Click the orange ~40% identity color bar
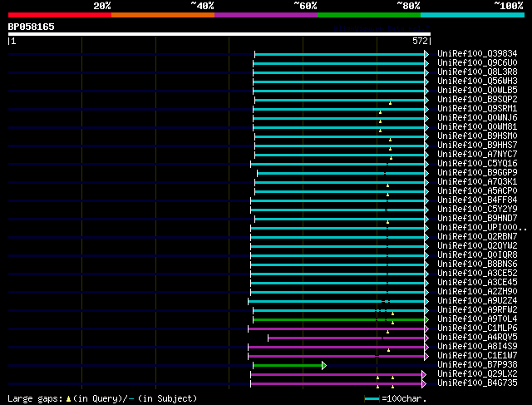The height and width of the screenshot is (405, 532). tap(162, 14)
